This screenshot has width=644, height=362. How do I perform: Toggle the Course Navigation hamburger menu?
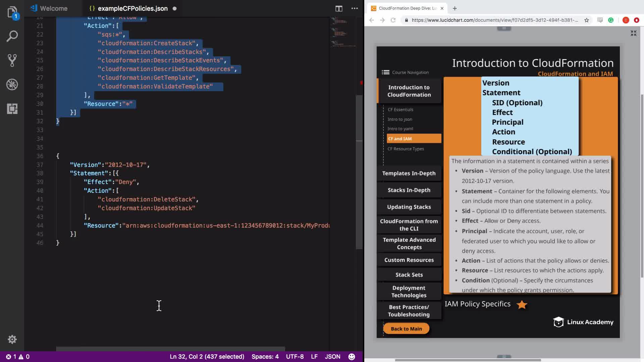click(x=385, y=72)
